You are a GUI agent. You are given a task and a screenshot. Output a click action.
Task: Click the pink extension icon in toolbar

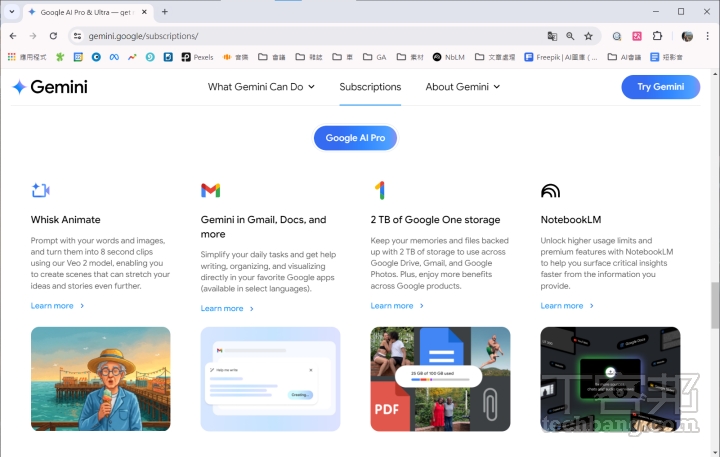(637, 36)
